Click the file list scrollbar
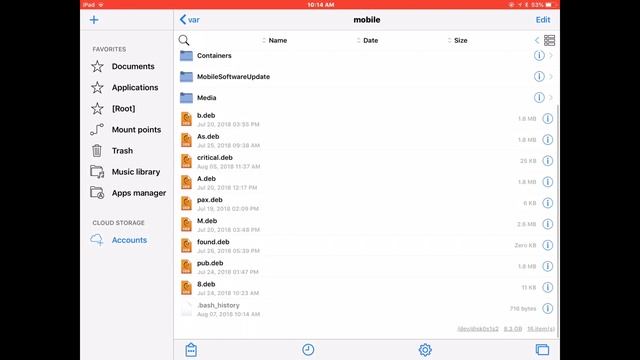The width and height of the screenshot is (640, 360). [558, 220]
